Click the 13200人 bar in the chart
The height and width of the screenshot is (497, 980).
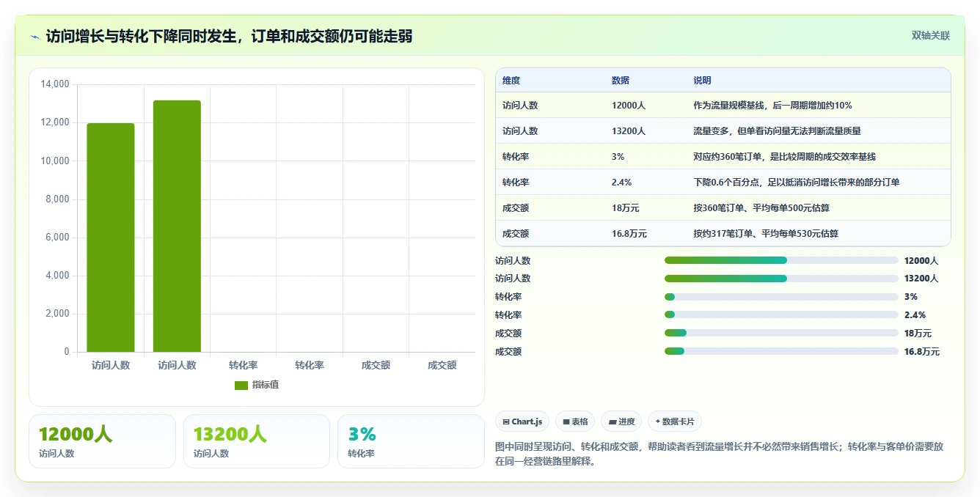[x=177, y=227]
